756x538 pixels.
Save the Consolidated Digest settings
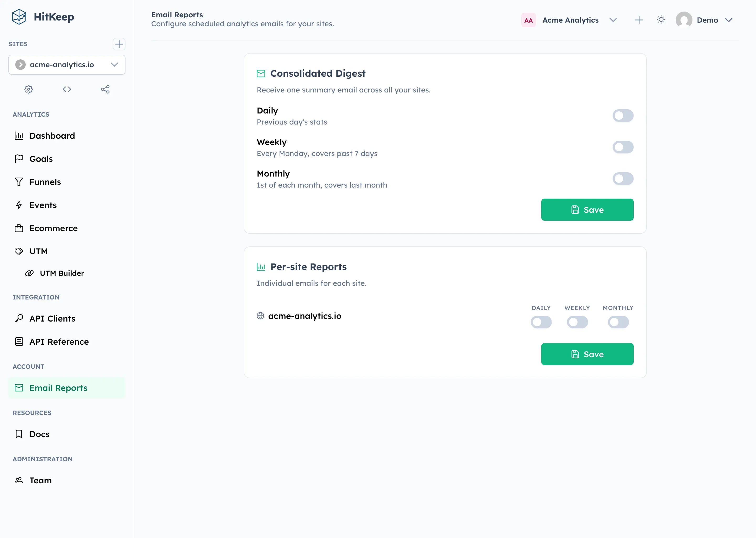tap(587, 209)
